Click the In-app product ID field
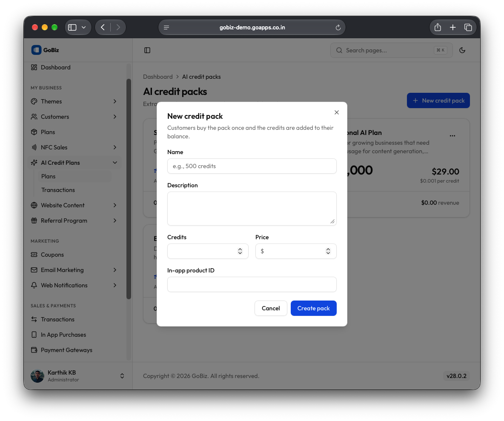Screen dimensions: 504x421 click(252, 284)
